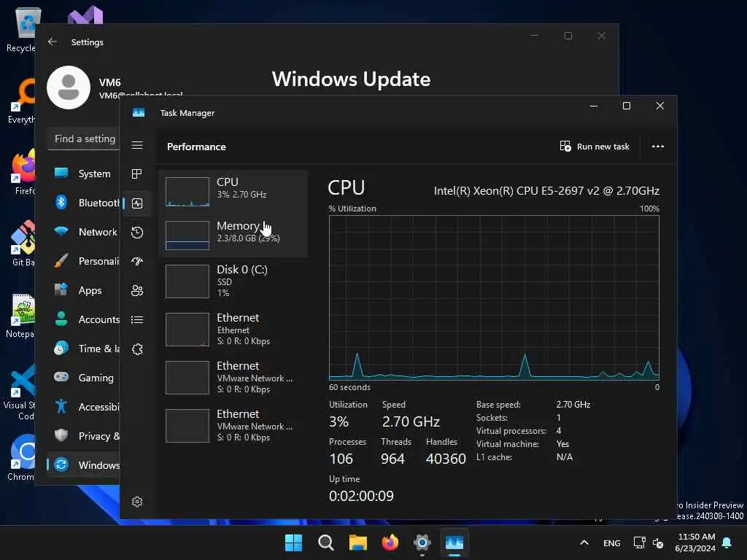Select Performance page icon in sidebar

pyautogui.click(x=137, y=203)
